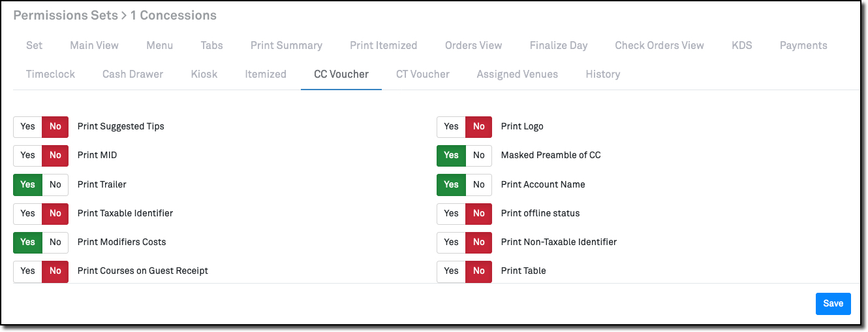Switch Masked Preamble of CC to No
Viewport: 868px width, 332px height.
479,155
